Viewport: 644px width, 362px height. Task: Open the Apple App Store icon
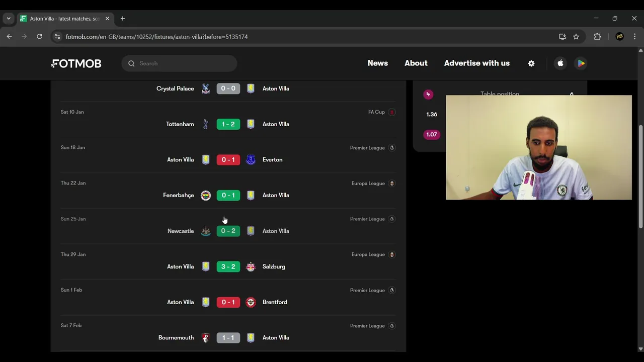pyautogui.click(x=560, y=63)
